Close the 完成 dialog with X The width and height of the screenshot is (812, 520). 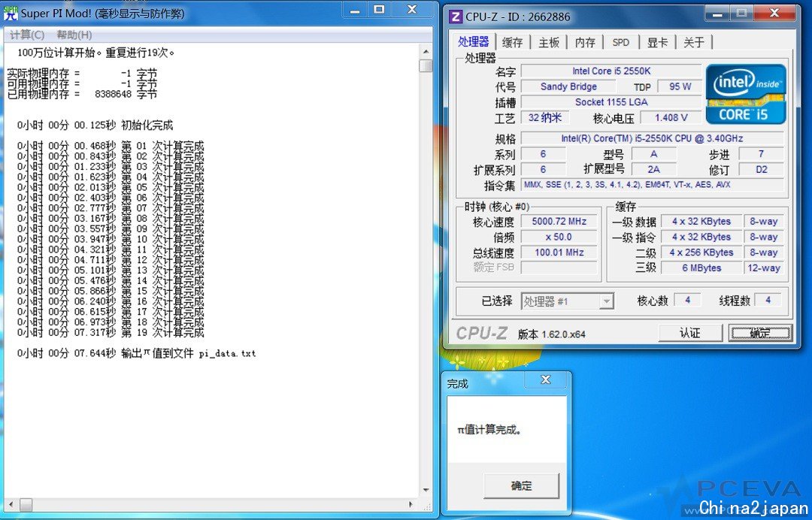point(545,379)
